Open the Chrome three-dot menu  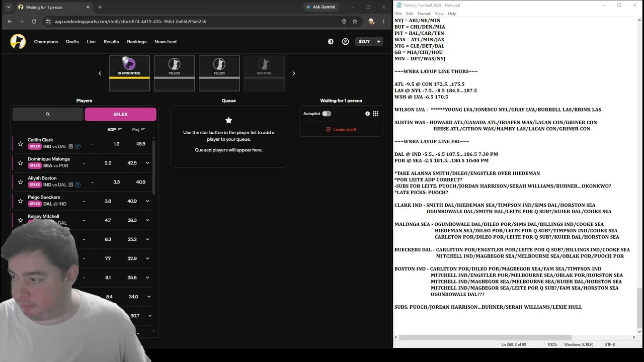tap(384, 22)
